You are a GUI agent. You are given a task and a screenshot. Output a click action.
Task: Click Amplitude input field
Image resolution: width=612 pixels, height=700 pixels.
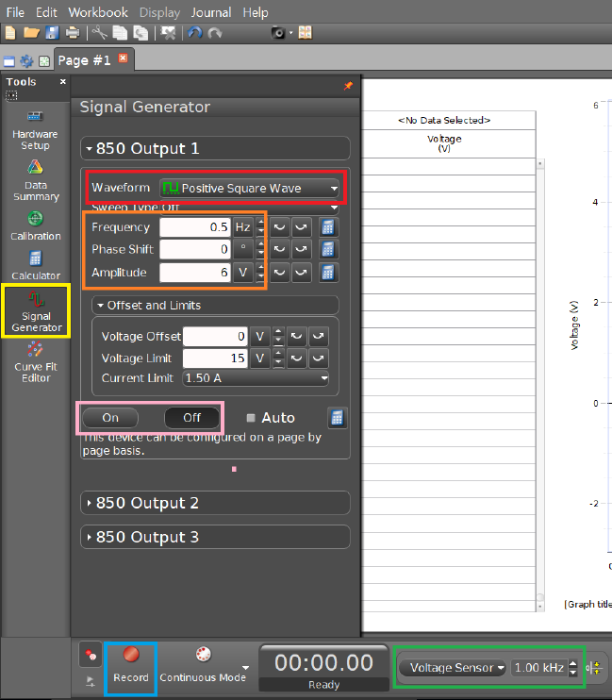(x=195, y=273)
